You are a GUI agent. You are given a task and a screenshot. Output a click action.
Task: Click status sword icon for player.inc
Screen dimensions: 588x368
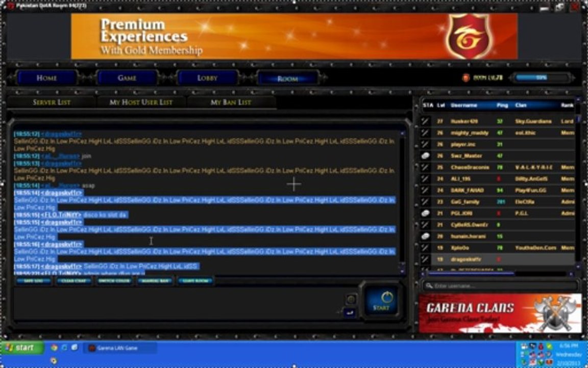click(425, 144)
